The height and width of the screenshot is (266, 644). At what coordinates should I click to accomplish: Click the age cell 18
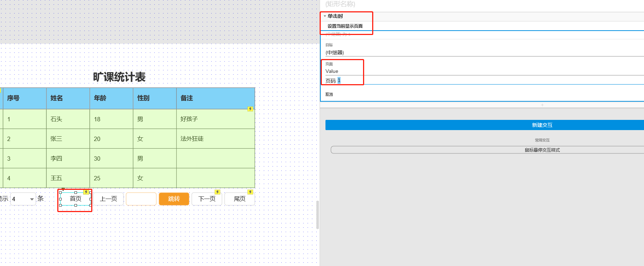click(x=111, y=119)
